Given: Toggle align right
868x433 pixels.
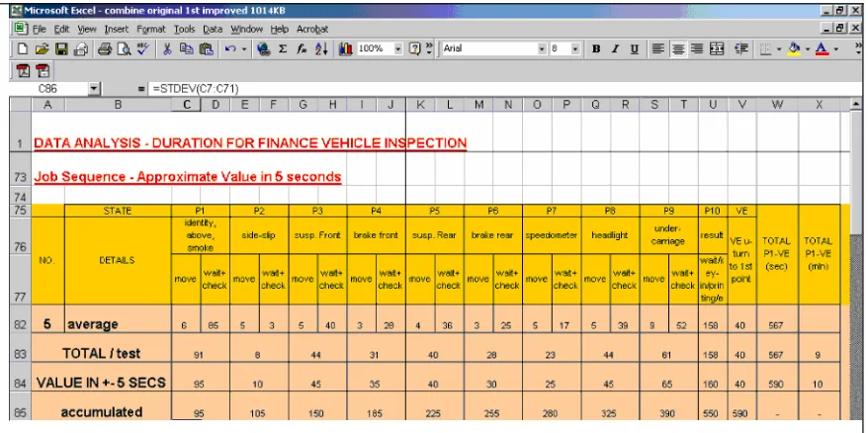Looking at the screenshot, I should pos(696,49).
